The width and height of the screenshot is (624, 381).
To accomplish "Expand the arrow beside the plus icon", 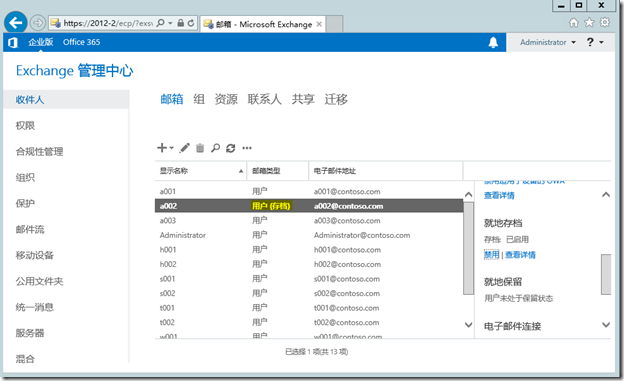I will [x=172, y=148].
